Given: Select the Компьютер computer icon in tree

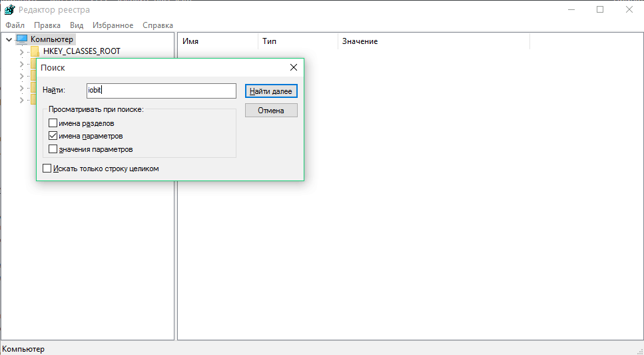Looking at the screenshot, I should [22, 39].
